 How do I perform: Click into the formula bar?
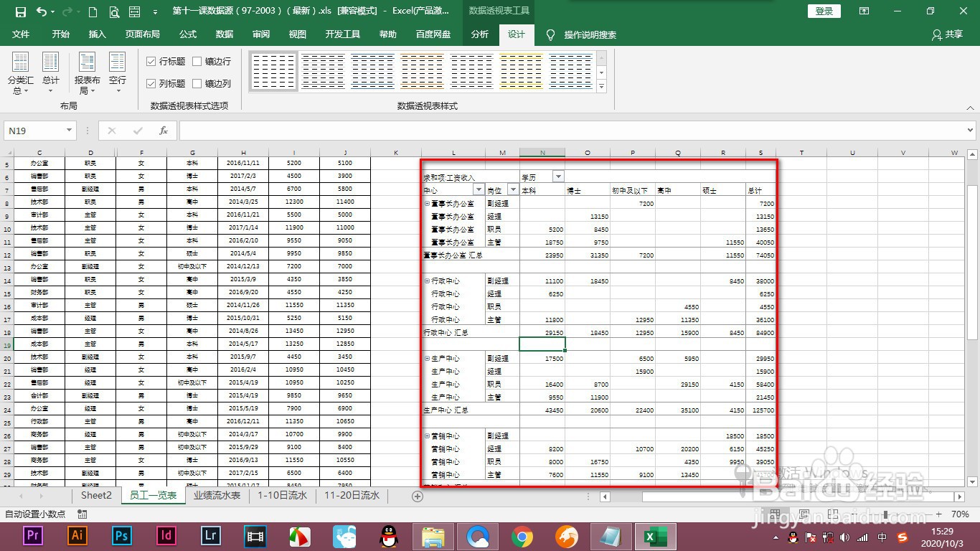tap(571, 131)
